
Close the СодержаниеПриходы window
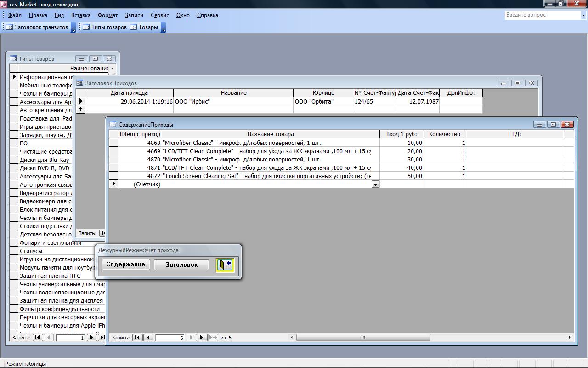pos(567,124)
